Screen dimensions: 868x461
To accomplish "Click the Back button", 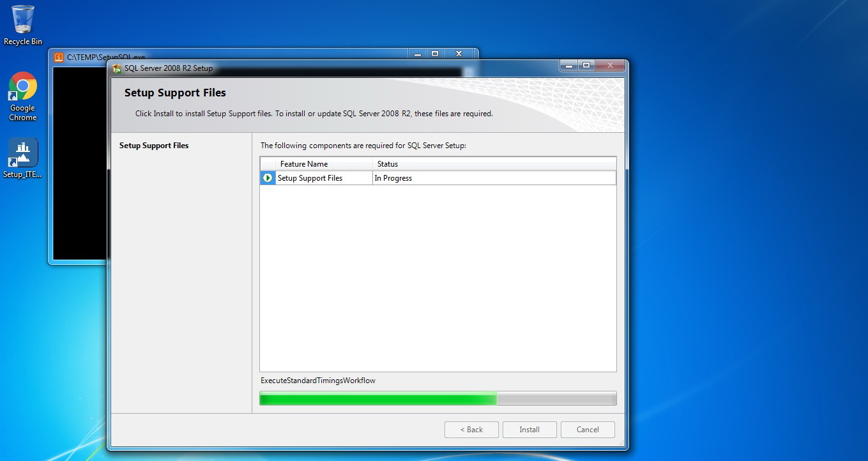I will tap(471, 430).
